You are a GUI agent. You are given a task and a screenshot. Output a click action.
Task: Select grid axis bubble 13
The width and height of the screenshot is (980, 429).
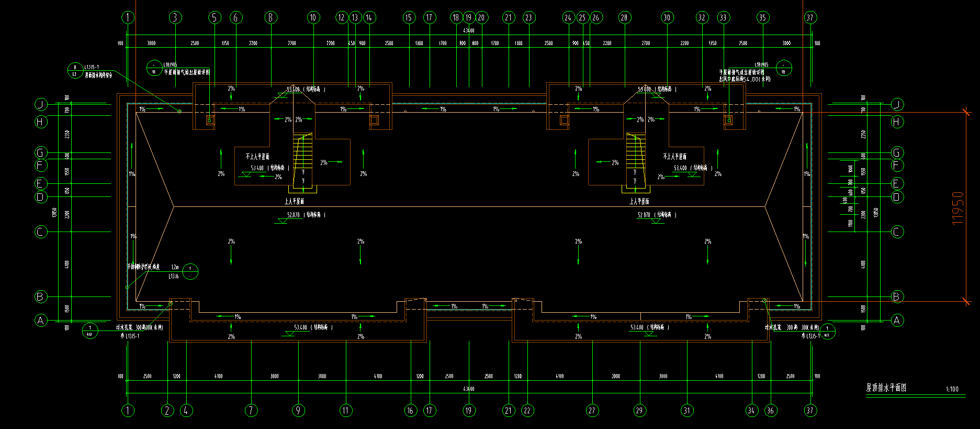click(355, 17)
